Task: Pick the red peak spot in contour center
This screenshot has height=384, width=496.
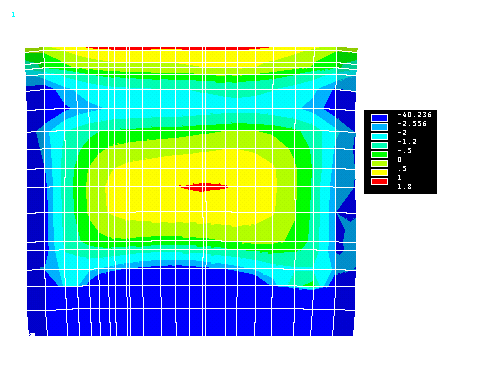Action: [x=203, y=187]
